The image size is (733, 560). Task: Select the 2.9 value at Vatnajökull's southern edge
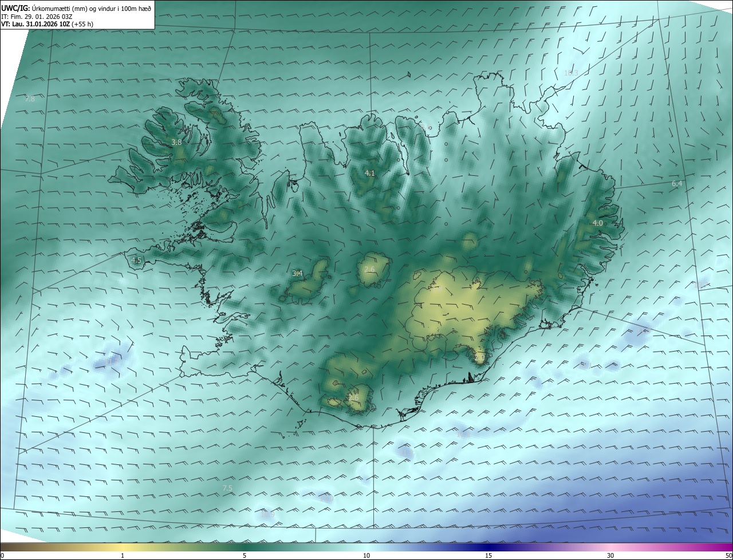pos(480,357)
